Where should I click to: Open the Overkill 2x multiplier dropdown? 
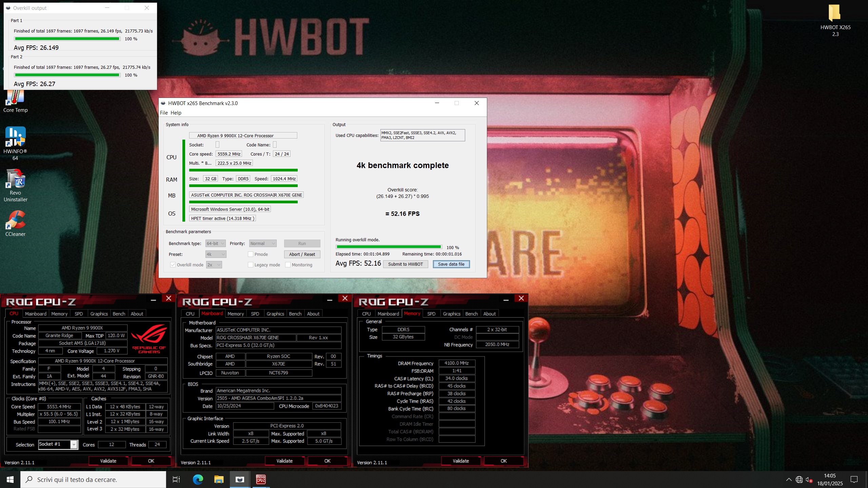(214, 265)
